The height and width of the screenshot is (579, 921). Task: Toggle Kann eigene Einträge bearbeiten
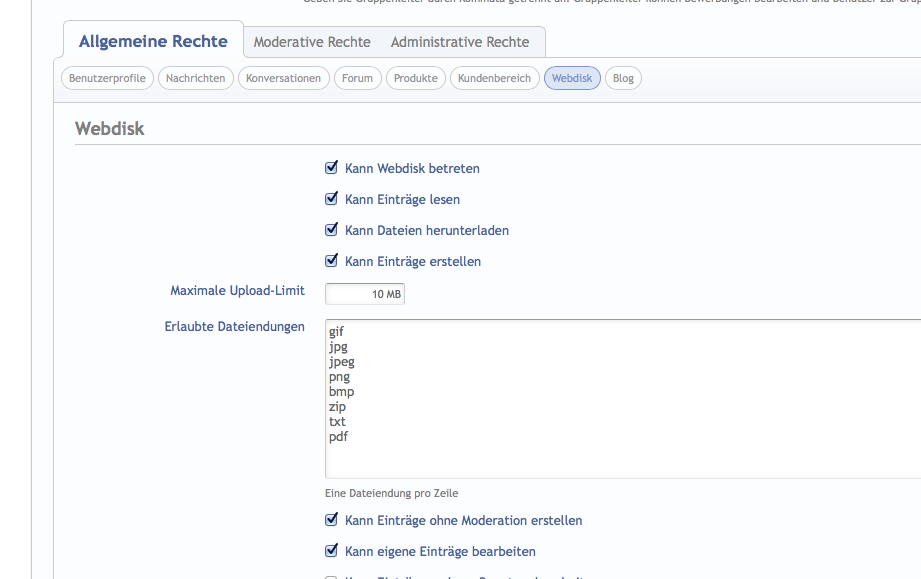(332, 551)
